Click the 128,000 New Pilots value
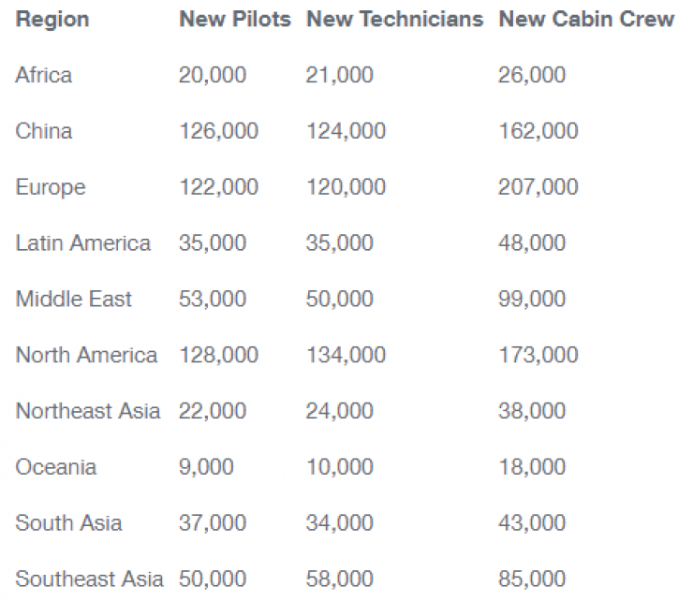 pyautogui.click(x=218, y=356)
